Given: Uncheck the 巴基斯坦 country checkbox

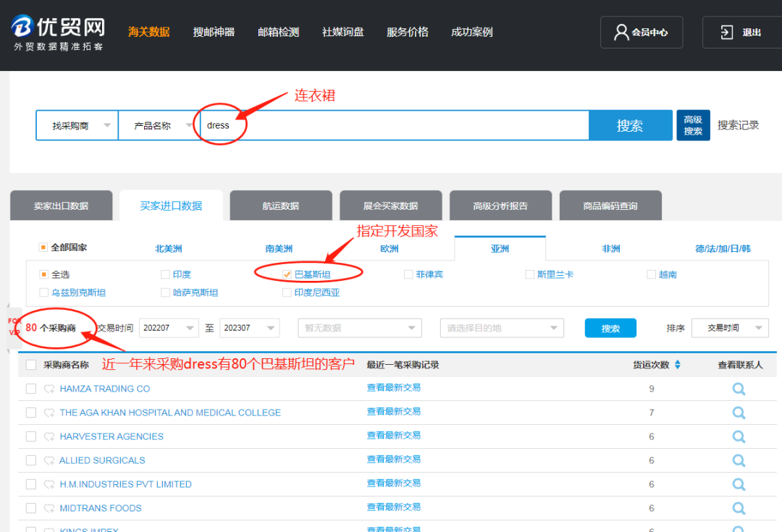Looking at the screenshot, I should pos(287,275).
